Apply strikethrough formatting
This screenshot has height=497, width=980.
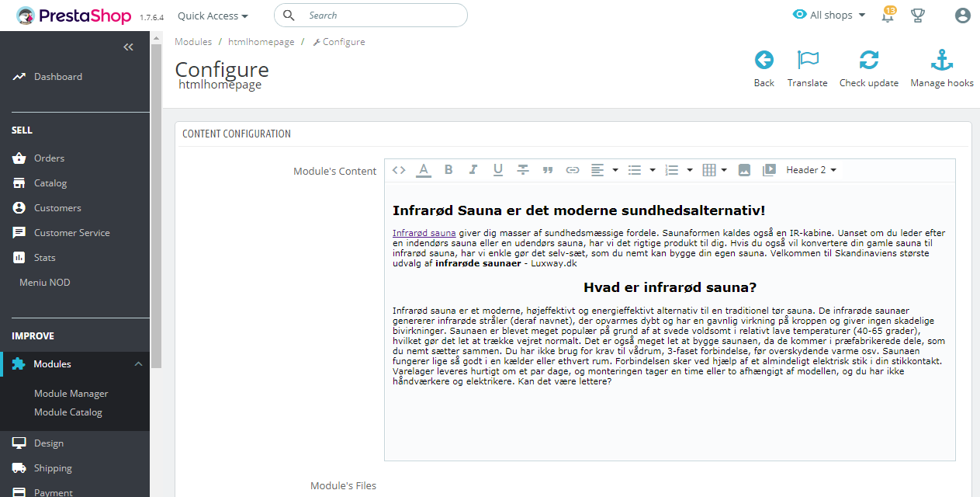pyautogui.click(x=523, y=170)
